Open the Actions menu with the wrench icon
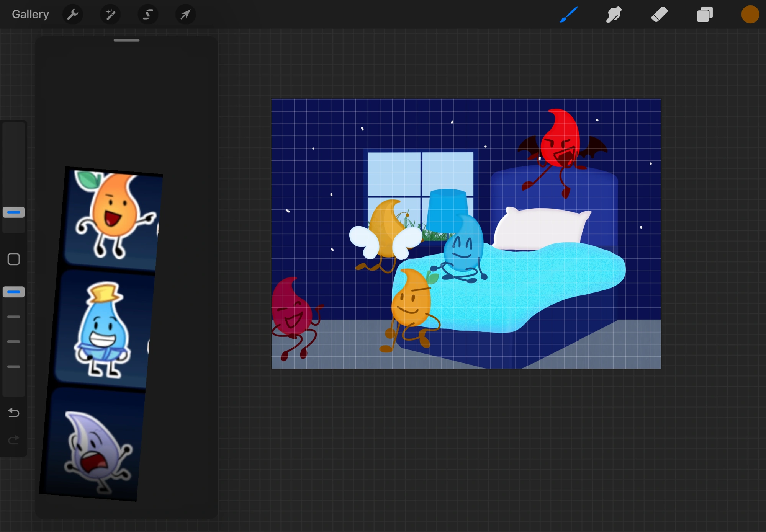 (x=72, y=14)
